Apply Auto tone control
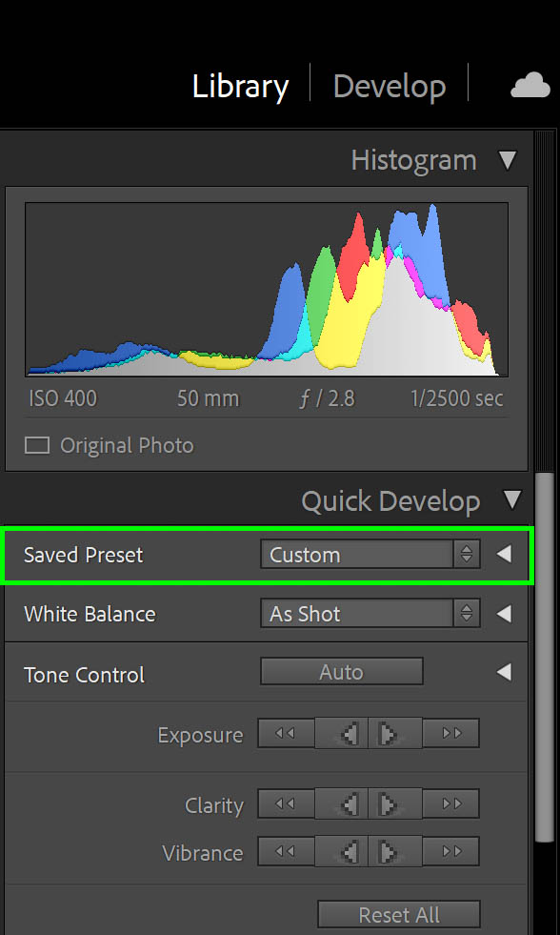 pyautogui.click(x=341, y=672)
